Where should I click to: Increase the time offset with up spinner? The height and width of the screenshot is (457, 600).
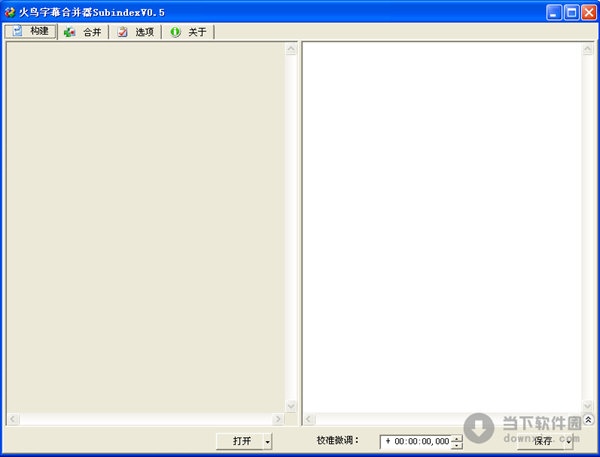click(x=457, y=437)
